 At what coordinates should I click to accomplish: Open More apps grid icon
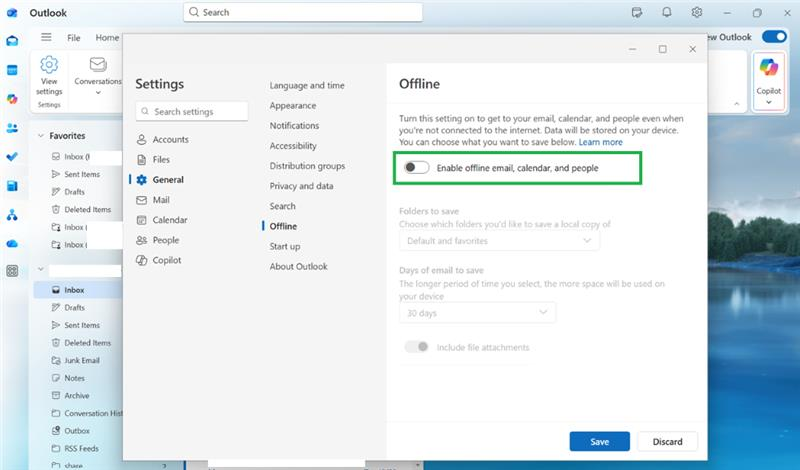tap(12, 271)
